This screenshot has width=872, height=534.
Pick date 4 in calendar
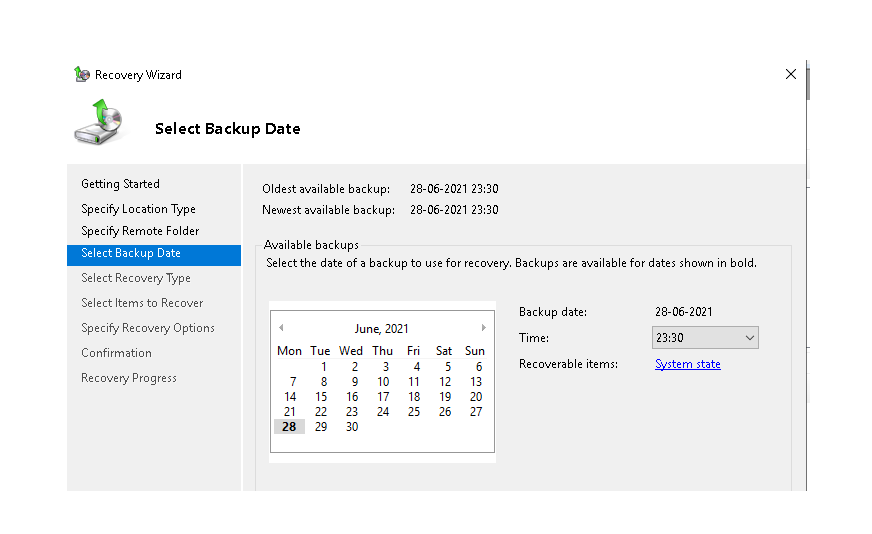tap(417, 367)
